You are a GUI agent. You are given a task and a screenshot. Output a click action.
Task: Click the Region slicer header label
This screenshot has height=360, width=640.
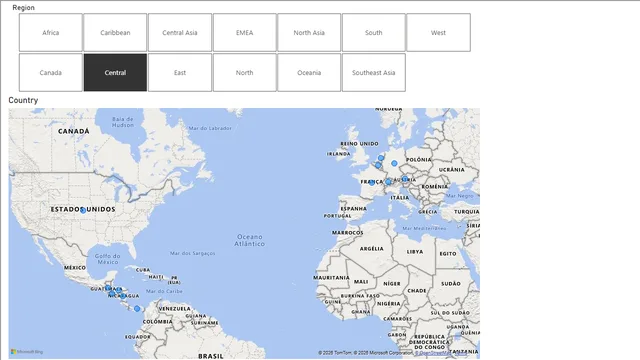point(23,7)
